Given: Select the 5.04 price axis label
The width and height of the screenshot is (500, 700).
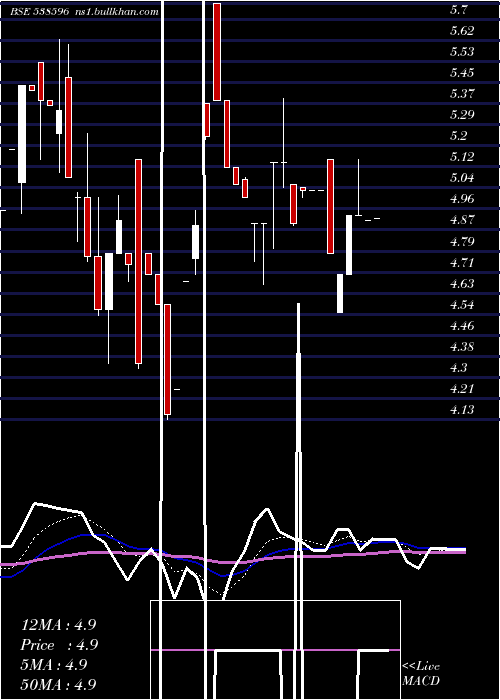Looking at the screenshot, I should [x=462, y=178].
